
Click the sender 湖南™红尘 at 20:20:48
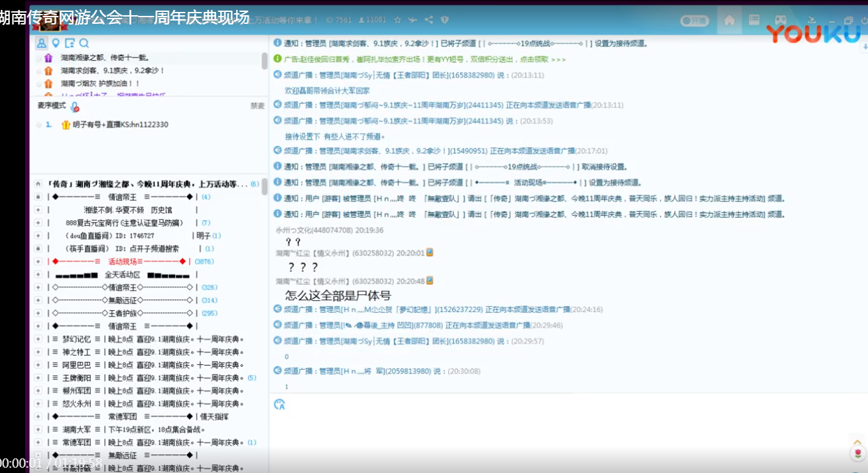(335, 281)
